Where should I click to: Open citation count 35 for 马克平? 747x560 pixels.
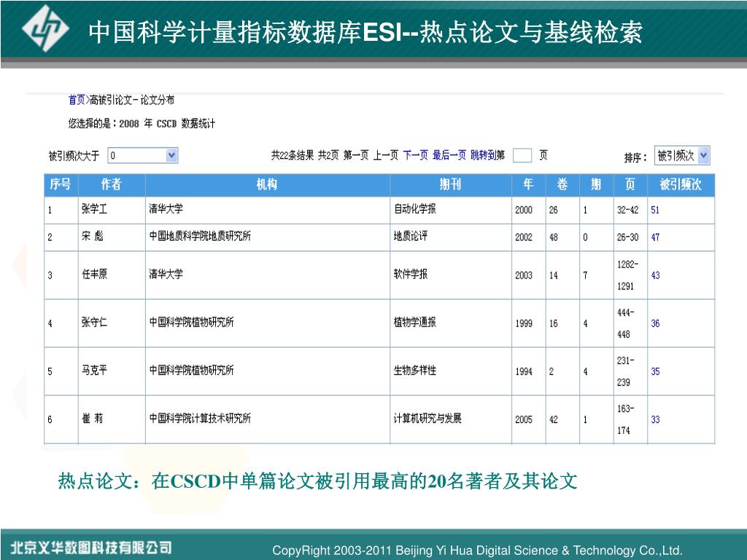655,371
